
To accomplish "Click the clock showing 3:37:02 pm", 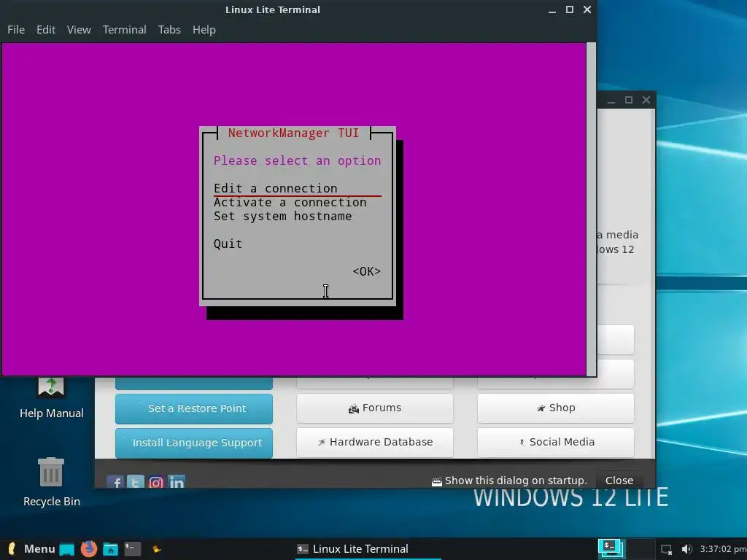I will click(723, 549).
